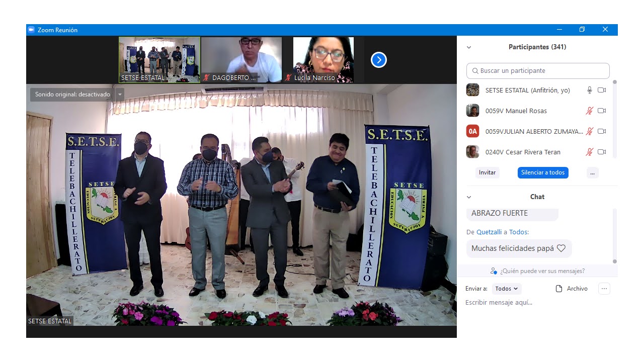Click Sonido original: desactivado button

click(72, 95)
